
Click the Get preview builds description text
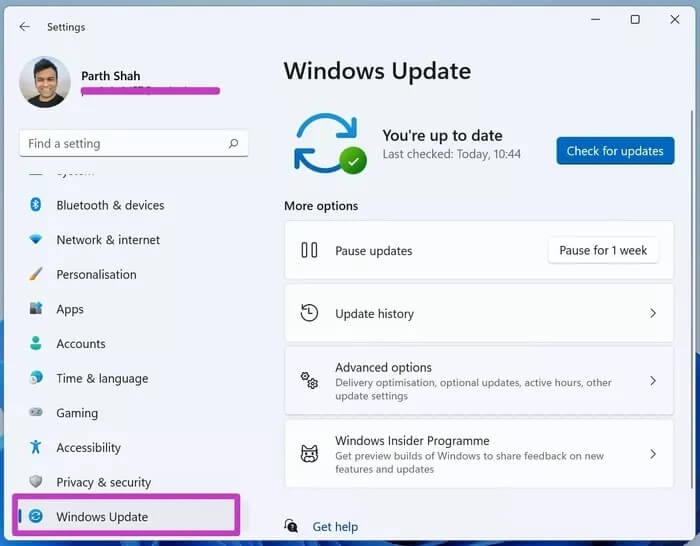(469, 463)
